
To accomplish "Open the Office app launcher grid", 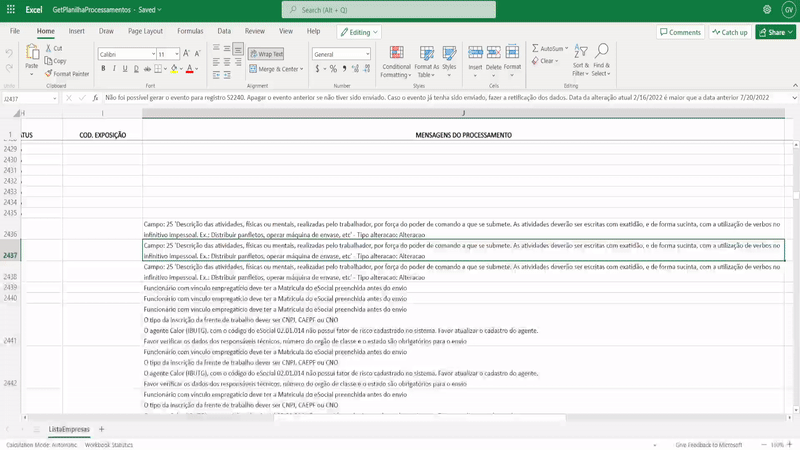I will tap(11, 10).
